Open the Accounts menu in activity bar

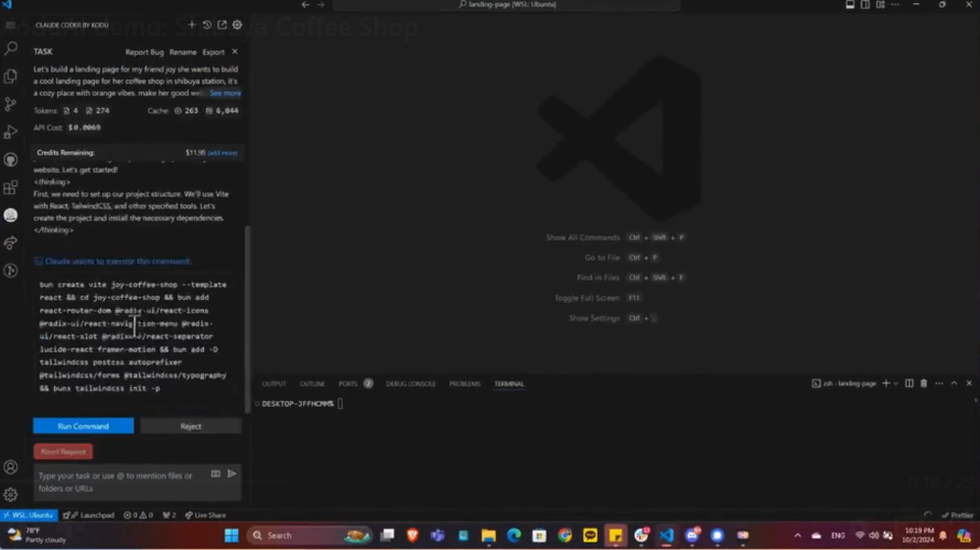click(x=11, y=467)
